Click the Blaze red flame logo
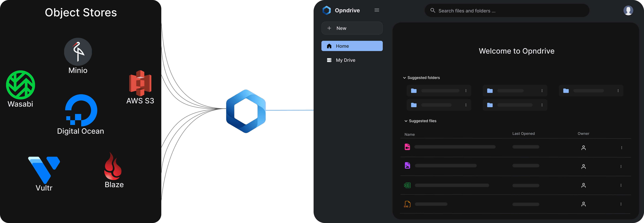 click(x=113, y=166)
